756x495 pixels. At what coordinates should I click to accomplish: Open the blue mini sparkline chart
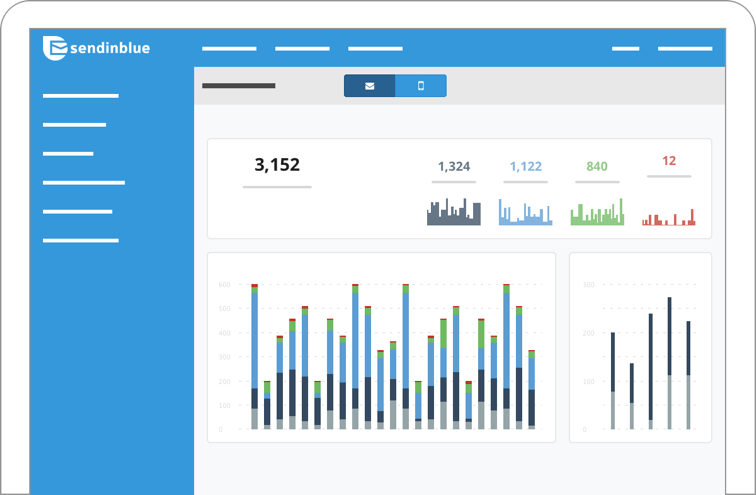click(526, 212)
